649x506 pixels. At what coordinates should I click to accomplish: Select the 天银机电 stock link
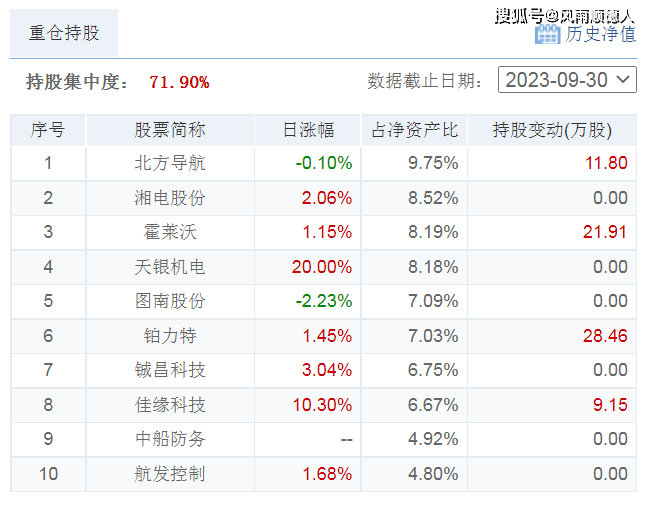coord(170,267)
